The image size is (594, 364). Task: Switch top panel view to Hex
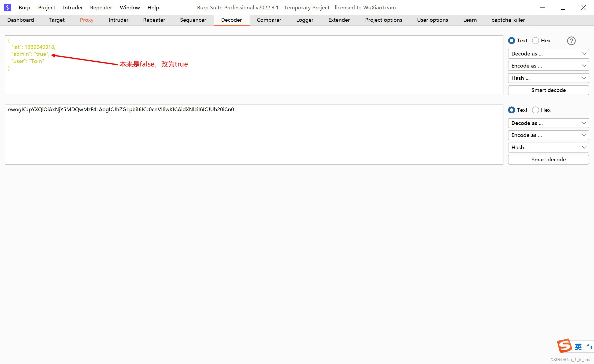pos(536,40)
